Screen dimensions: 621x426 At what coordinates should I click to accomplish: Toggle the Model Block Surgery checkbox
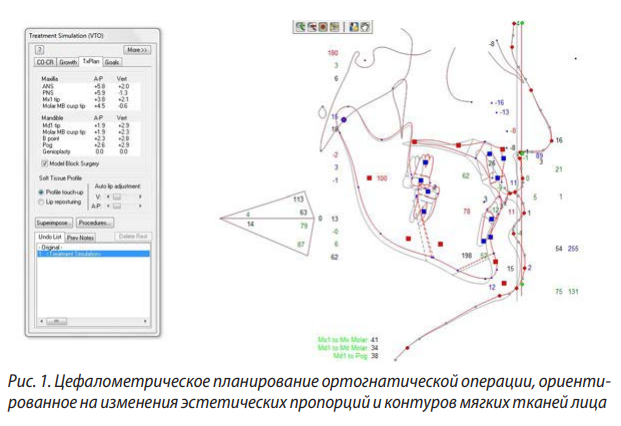click(x=45, y=163)
